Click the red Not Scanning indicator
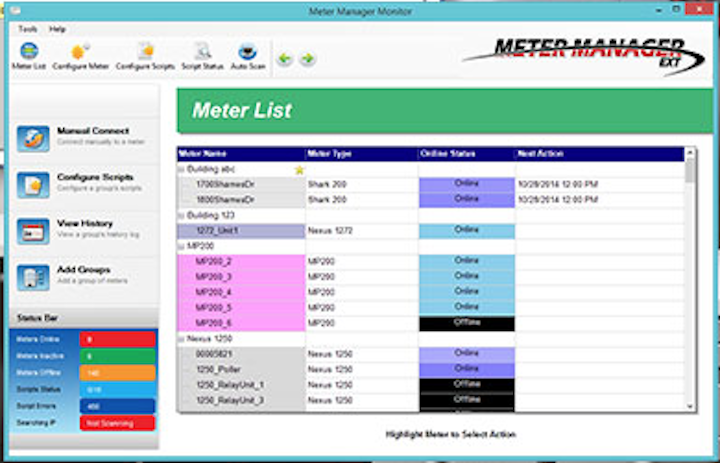This screenshot has height=463, width=720. [118, 423]
